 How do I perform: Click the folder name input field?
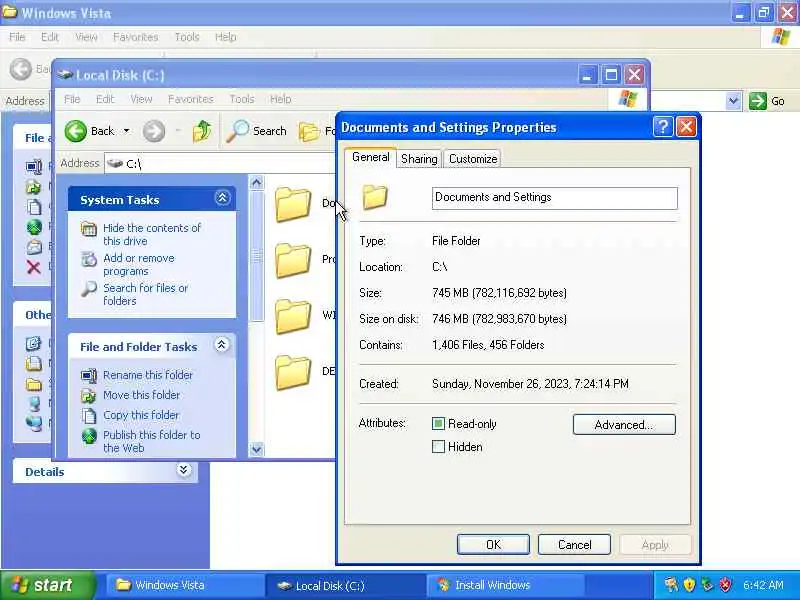(555, 198)
